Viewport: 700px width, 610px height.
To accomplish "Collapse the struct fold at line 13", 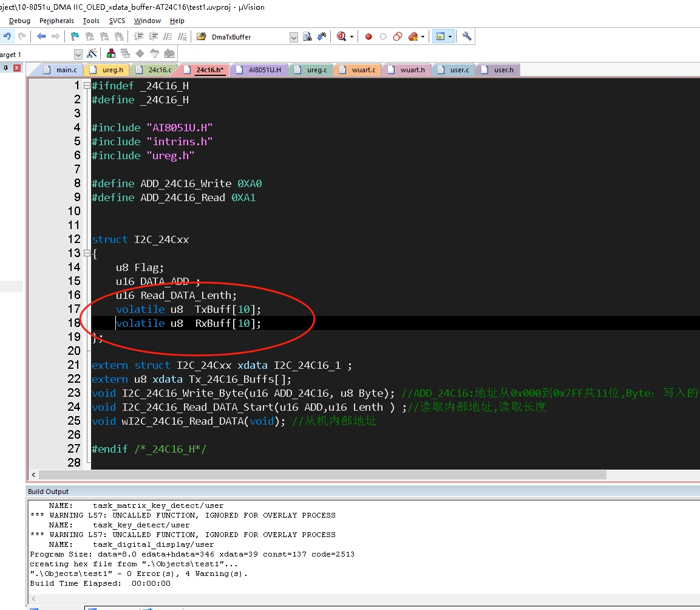I will [x=87, y=253].
